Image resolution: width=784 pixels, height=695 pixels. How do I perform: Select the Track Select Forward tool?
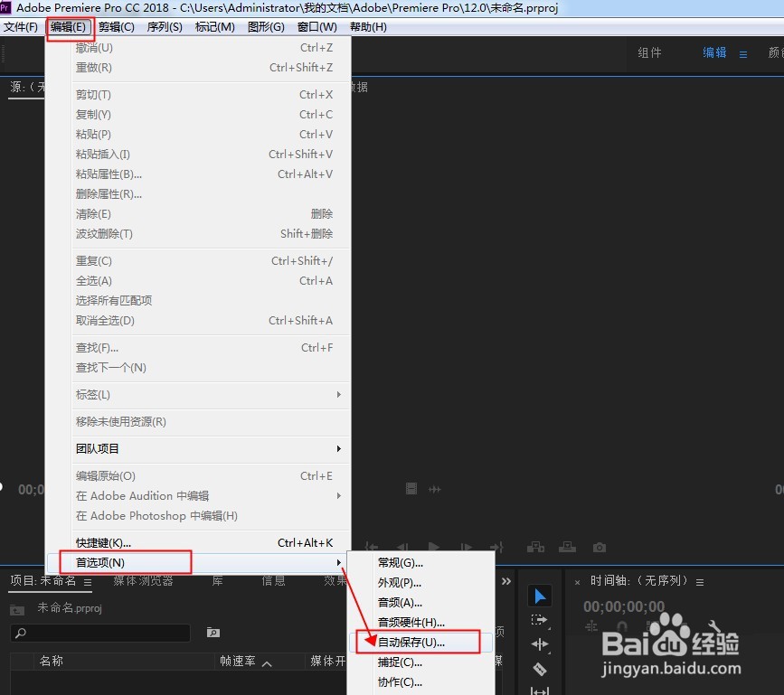[540, 621]
